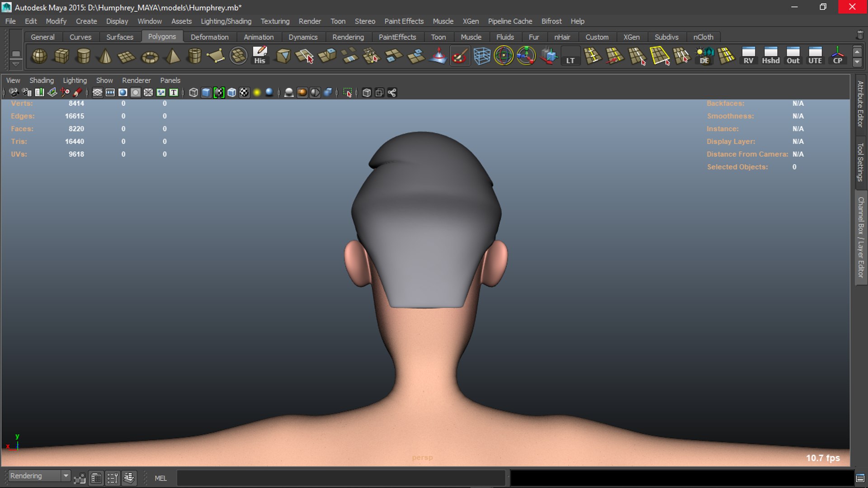
Task: Open the Out Outliner shelf button
Action: click(793, 56)
